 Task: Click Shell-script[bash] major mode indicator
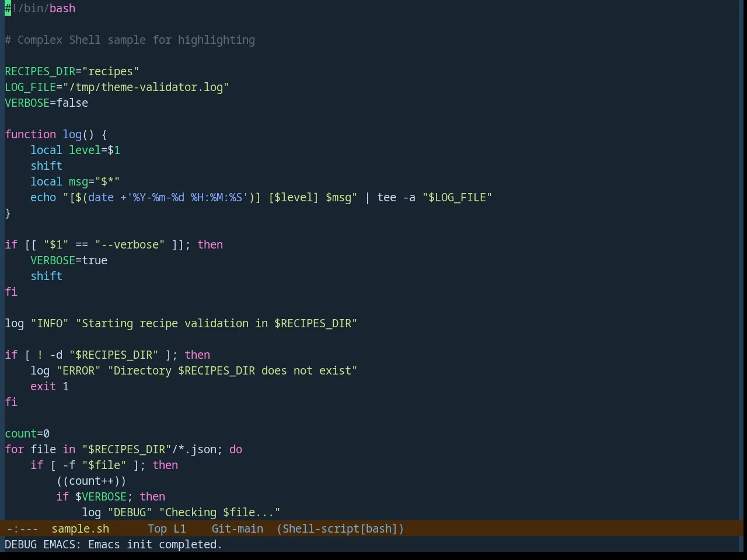click(x=340, y=528)
